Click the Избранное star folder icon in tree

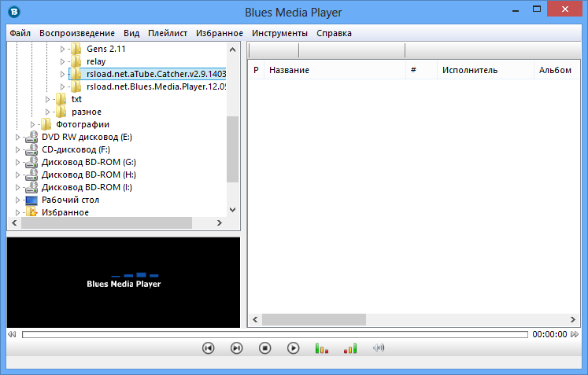[x=31, y=212]
